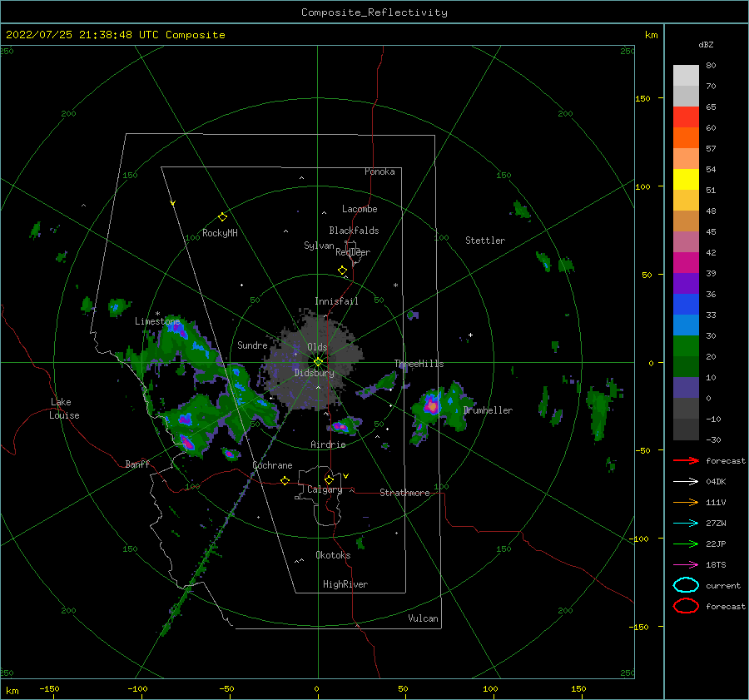Image resolution: width=749 pixels, height=700 pixels.
Task: Select the orange 111V arrow icon
Action: (x=686, y=502)
